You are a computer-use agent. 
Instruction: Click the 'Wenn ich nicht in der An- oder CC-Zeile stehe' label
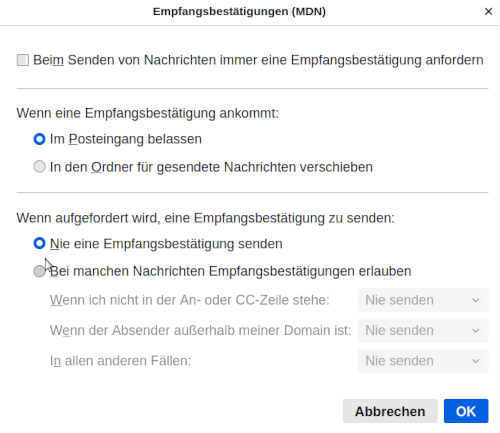(x=189, y=300)
